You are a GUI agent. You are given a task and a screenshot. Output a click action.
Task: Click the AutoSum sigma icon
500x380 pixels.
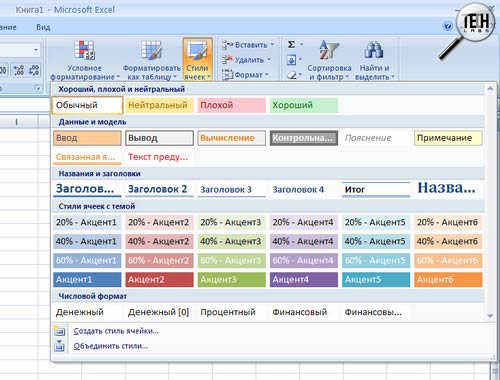tap(291, 44)
